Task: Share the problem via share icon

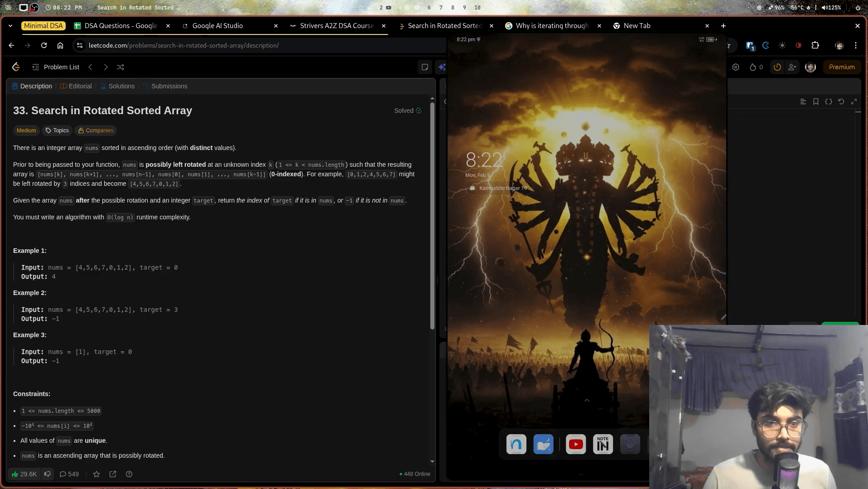Action: click(113, 474)
